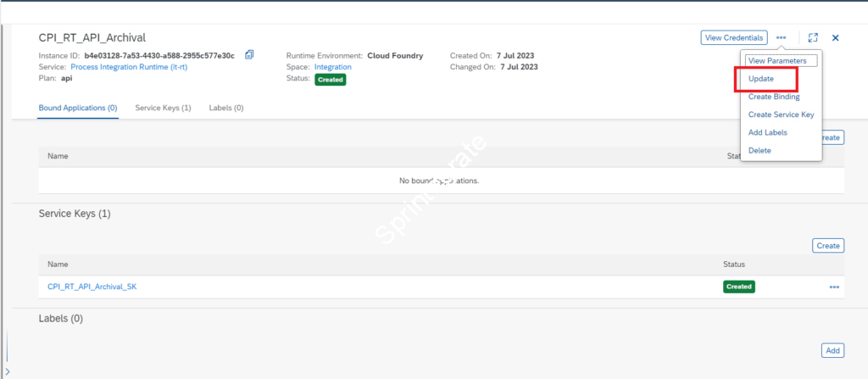Expand the side panel chevron at bottom left

pos(8,371)
